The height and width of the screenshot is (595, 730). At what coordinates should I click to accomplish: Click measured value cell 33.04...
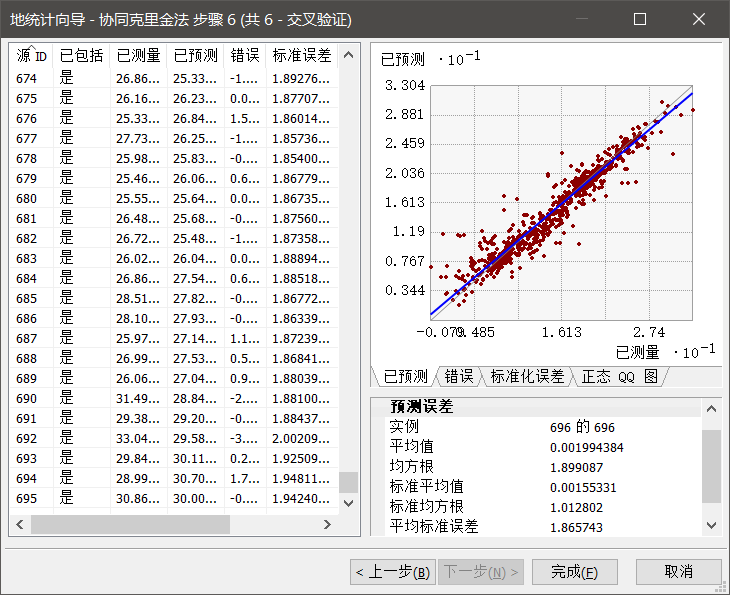point(138,439)
